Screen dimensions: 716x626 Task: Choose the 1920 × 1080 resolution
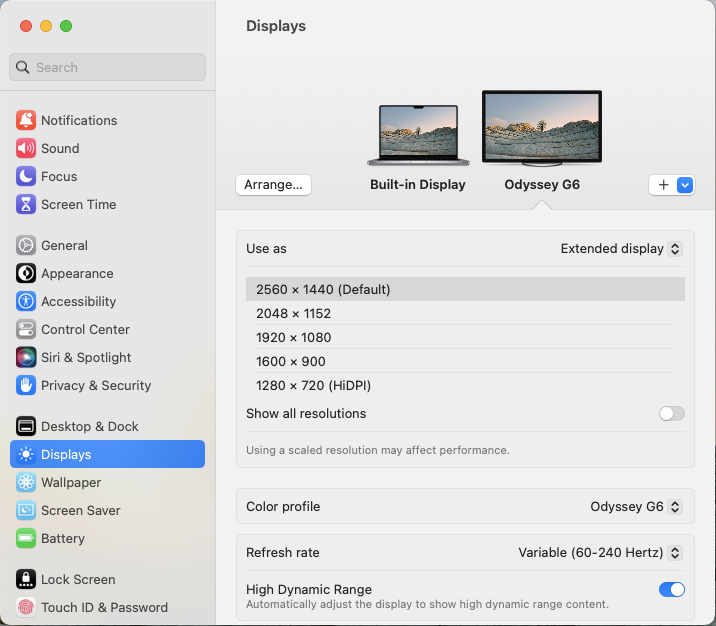[294, 337]
